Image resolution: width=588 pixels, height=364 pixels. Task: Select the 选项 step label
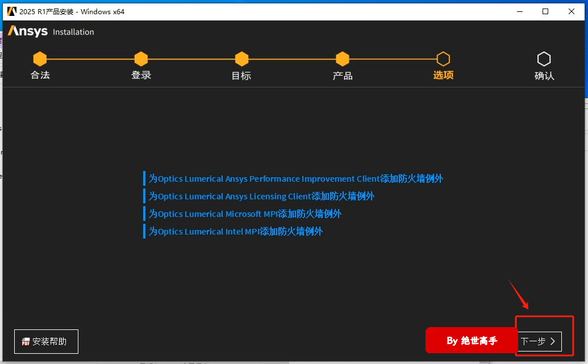[x=443, y=75]
